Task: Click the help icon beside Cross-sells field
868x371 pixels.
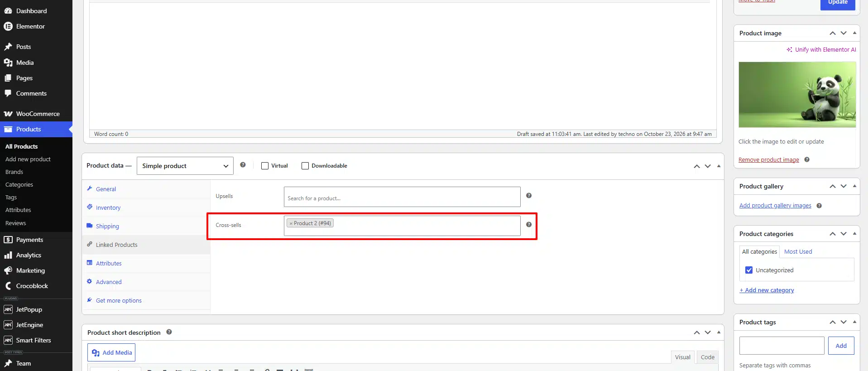Action: point(529,225)
